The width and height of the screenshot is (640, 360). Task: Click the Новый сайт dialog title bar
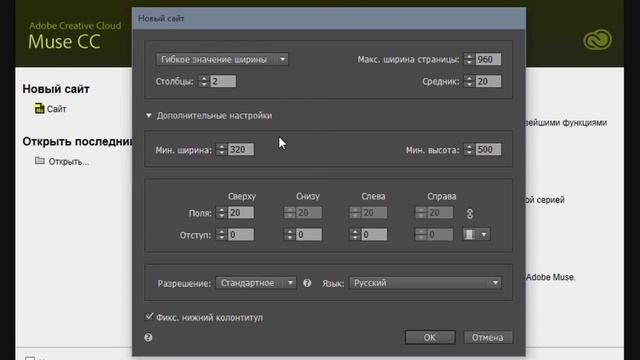point(329,18)
